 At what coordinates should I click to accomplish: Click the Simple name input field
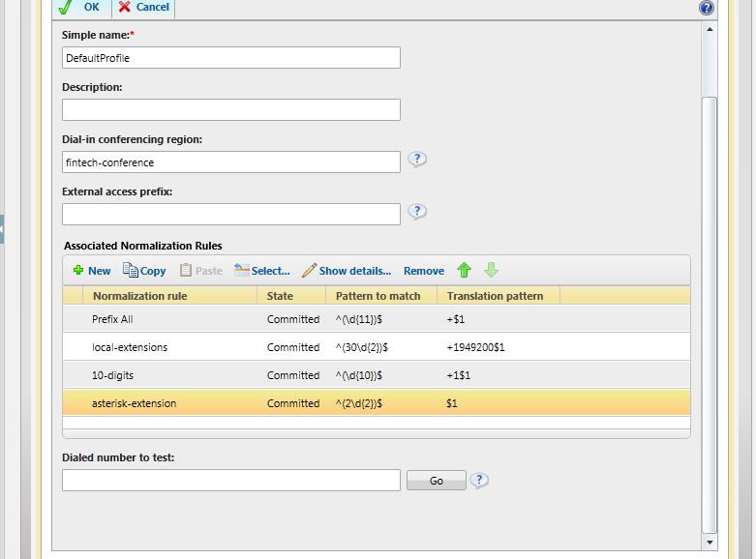tap(230, 58)
